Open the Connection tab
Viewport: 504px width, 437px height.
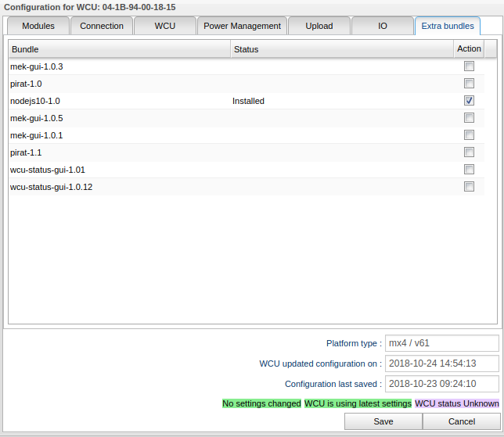point(102,26)
